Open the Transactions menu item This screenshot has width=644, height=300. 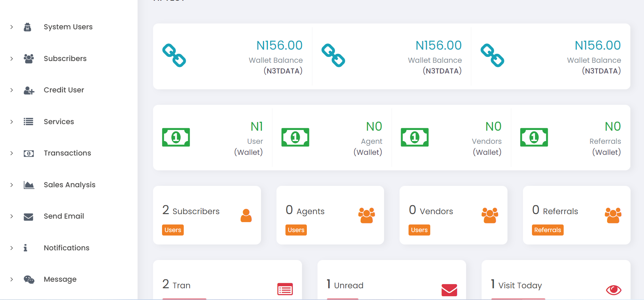67,153
